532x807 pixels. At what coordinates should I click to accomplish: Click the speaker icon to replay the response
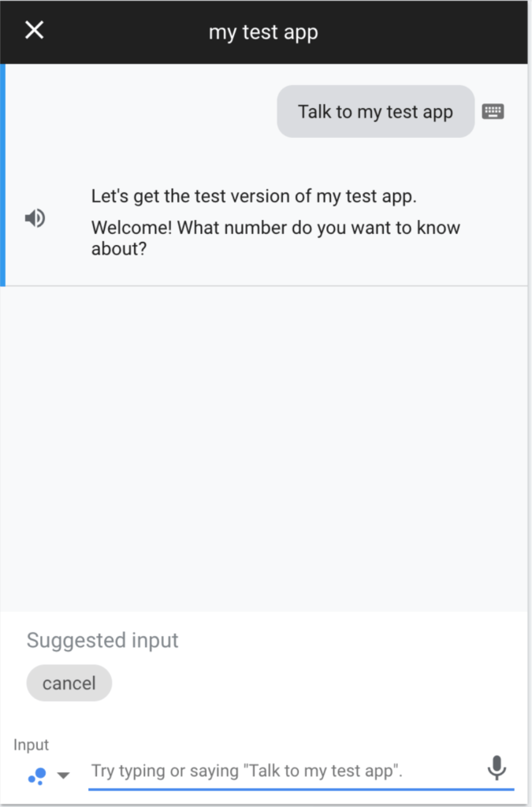35,218
